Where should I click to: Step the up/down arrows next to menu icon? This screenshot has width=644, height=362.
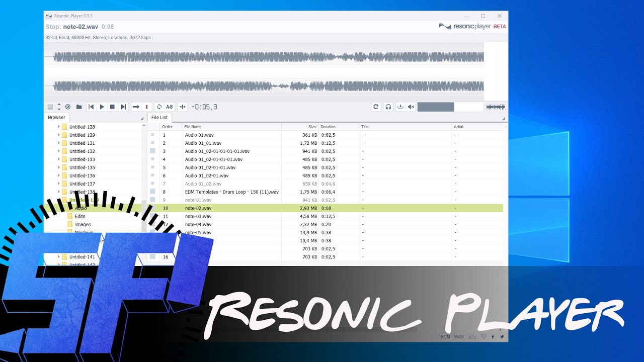pos(59,107)
